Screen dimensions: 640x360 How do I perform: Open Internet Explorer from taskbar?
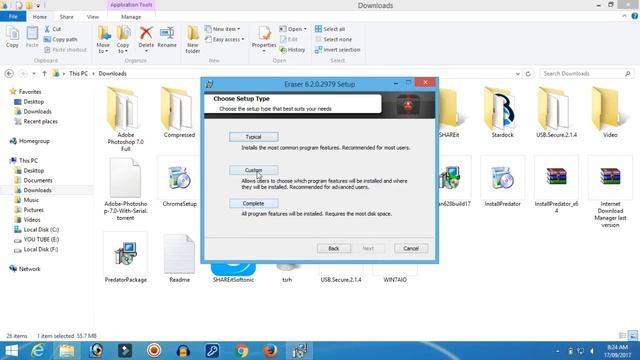[38, 351]
